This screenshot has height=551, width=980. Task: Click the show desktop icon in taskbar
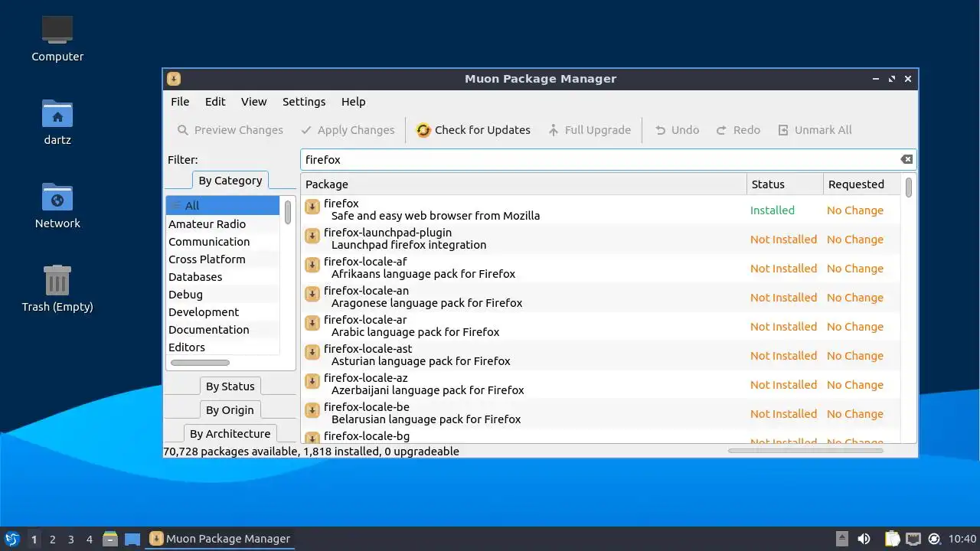[132, 539]
